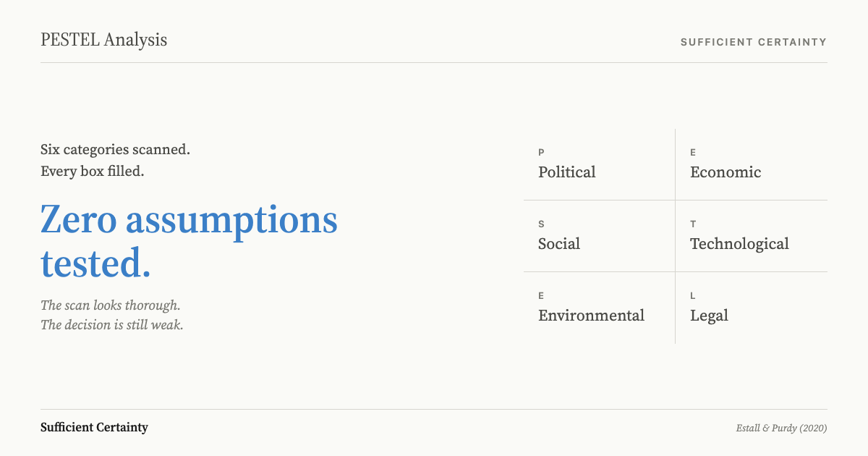868x456 pixels.
Task: Click the small P letter above Political
Action: point(541,152)
